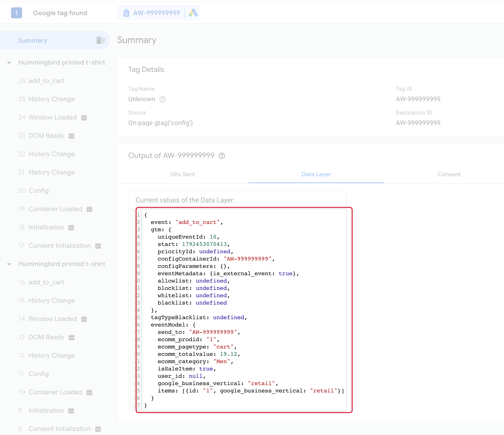Screen dimensions: 504x435
Task: Click the code badge icon on 9 Initialization
Action: 71,411
